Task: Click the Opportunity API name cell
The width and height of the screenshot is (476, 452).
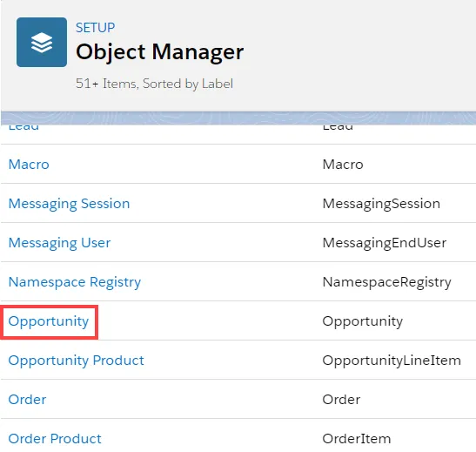Action: (x=363, y=321)
